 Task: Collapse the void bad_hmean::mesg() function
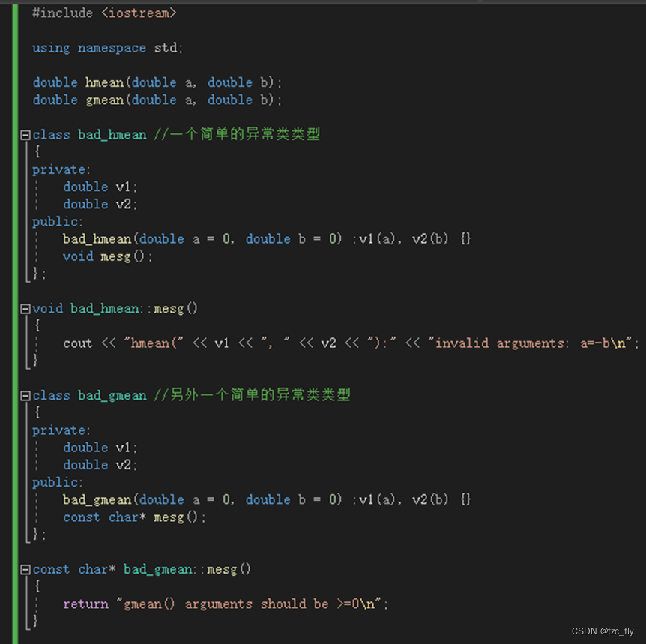coord(25,309)
